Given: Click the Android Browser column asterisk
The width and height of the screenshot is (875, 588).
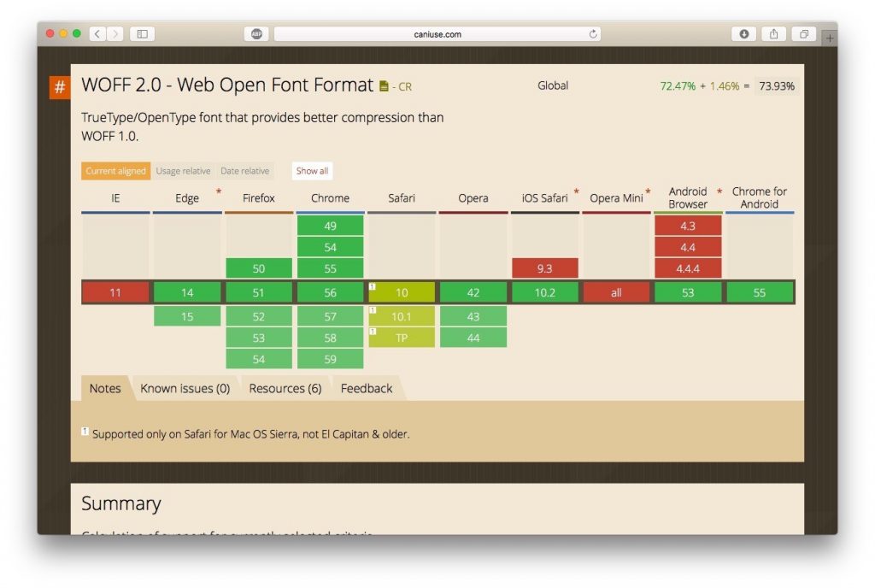Looking at the screenshot, I should coord(719,192).
